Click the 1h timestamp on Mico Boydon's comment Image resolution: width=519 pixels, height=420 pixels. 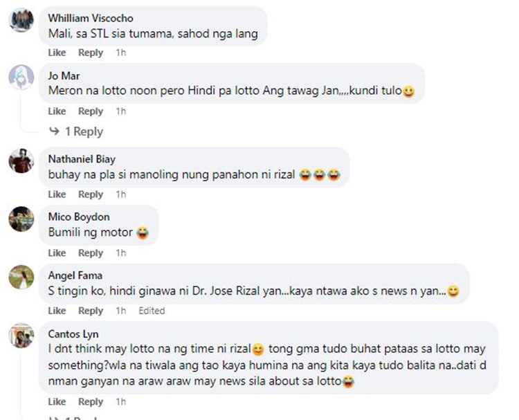tap(121, 253)
